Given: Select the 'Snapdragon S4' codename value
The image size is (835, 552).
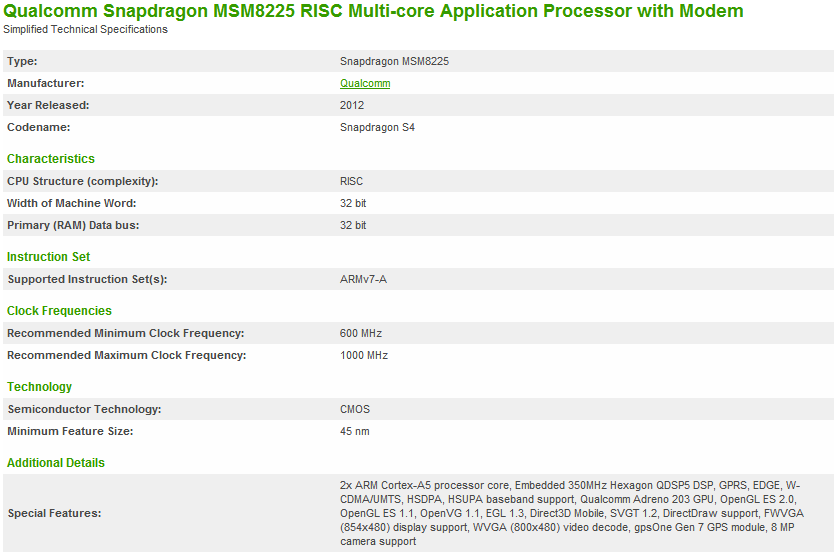Looking at the screenshot, I should (x=377, y=127).
